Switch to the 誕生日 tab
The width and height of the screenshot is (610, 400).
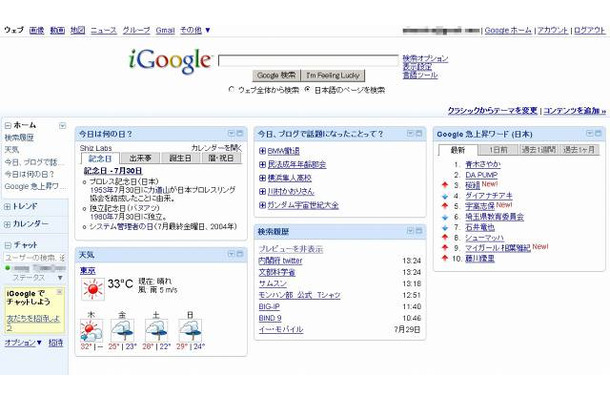(x=181, y=158)
